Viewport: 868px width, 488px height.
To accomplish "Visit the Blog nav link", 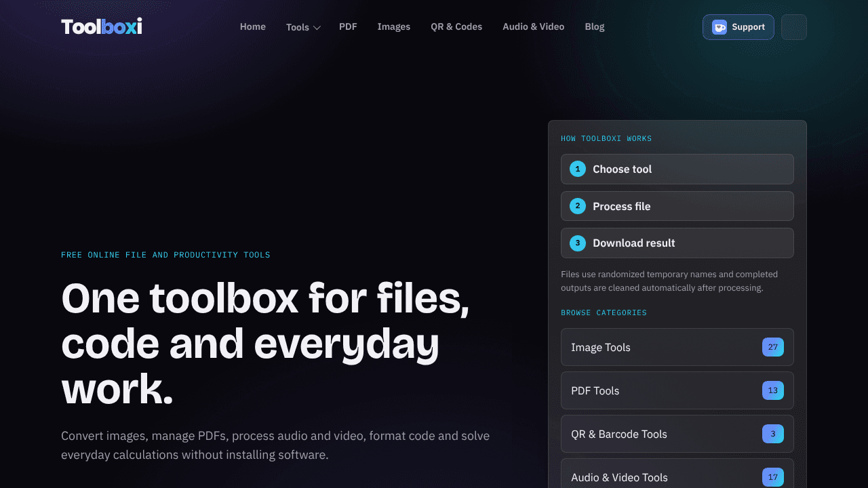I will [595, 27].
